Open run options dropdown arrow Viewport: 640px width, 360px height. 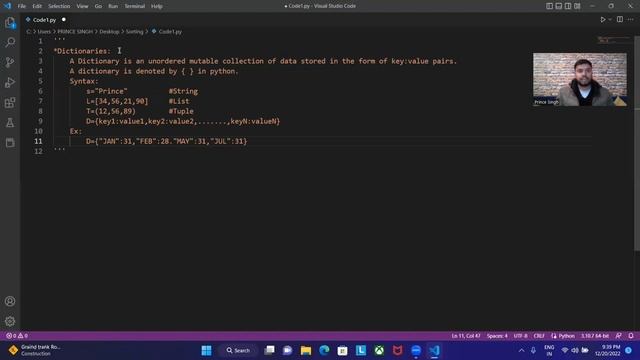point(610,20)
